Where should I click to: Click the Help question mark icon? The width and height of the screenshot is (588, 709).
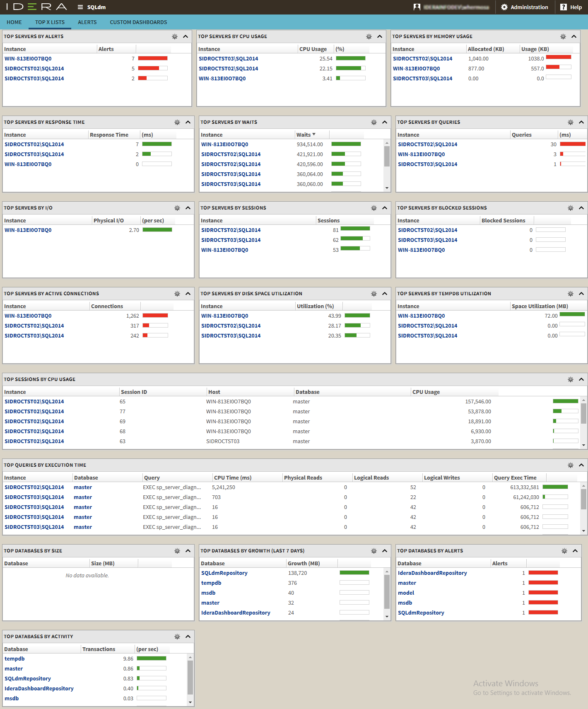(564, 7)
